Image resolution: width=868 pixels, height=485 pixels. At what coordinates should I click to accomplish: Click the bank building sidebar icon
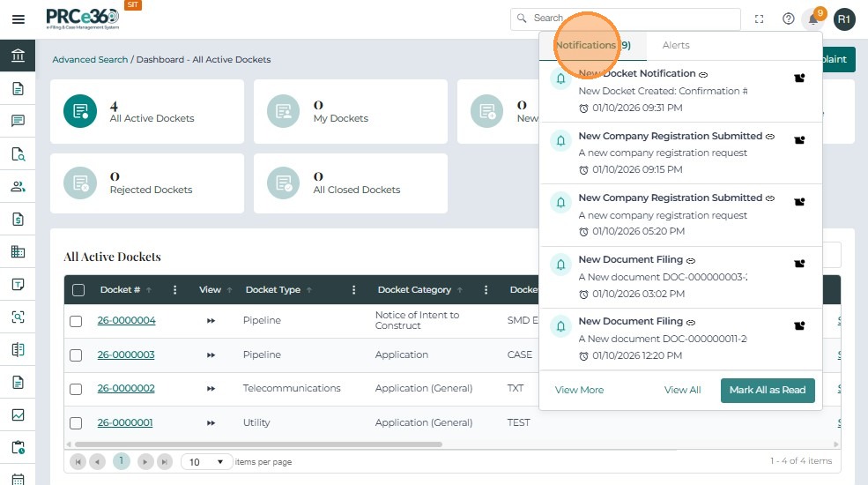tap(18, 56)
